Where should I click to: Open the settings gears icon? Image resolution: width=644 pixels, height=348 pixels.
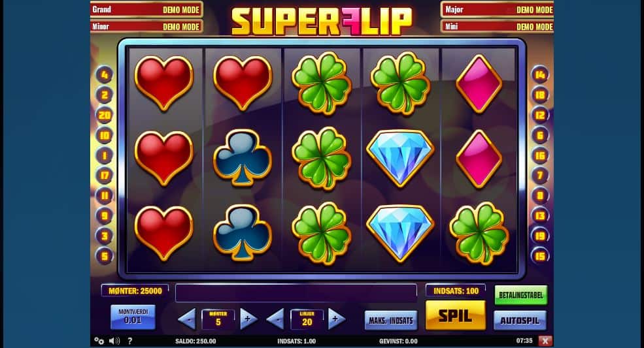click(x=99, y=341)
